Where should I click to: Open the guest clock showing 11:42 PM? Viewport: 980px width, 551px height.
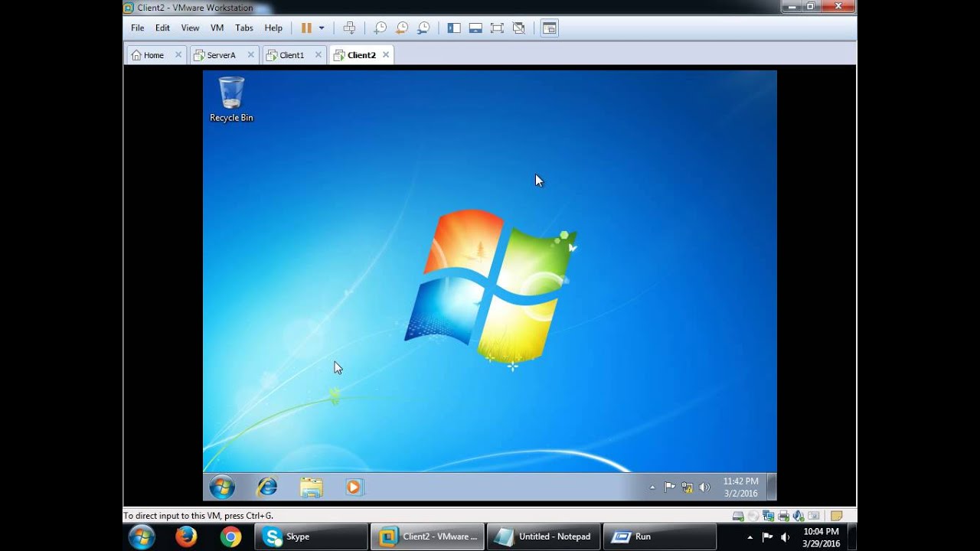(x=740, y=487)
